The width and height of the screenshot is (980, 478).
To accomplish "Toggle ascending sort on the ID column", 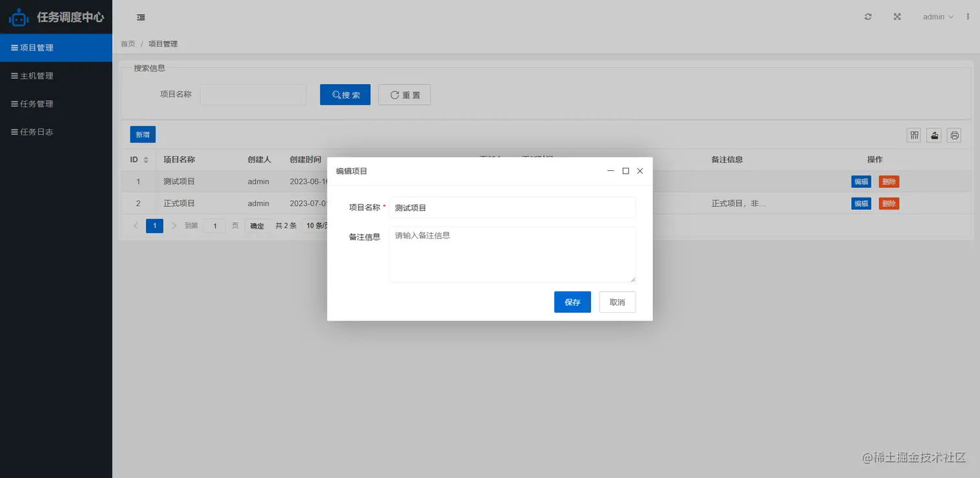I will 147,156.
